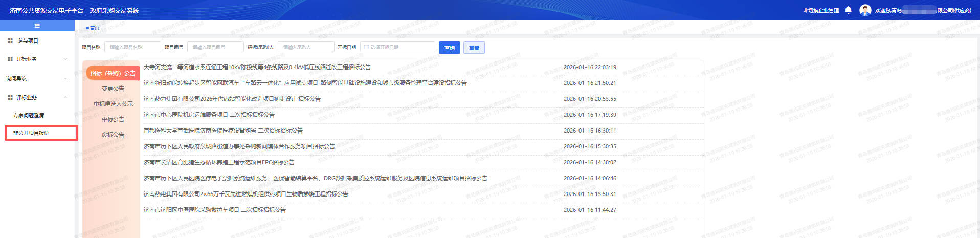Click the 开标业务 grid icon

click(10, 59)
